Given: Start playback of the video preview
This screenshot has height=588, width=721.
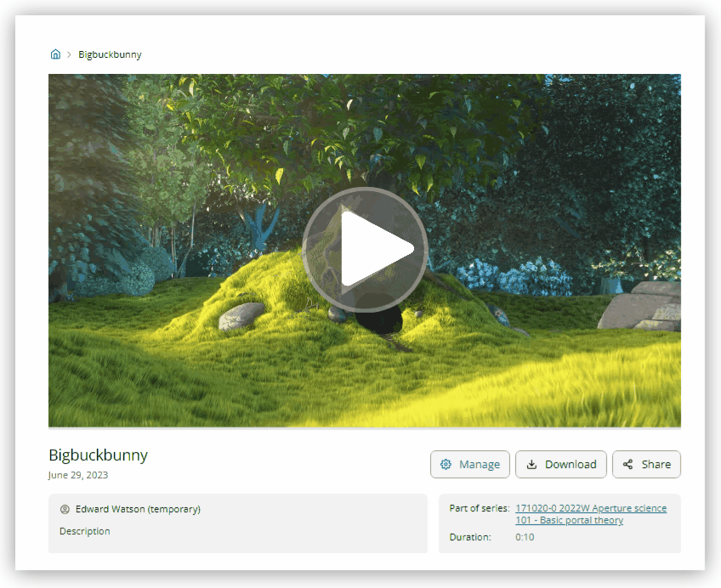Looking at the screenshot, I should coord(366,248).
